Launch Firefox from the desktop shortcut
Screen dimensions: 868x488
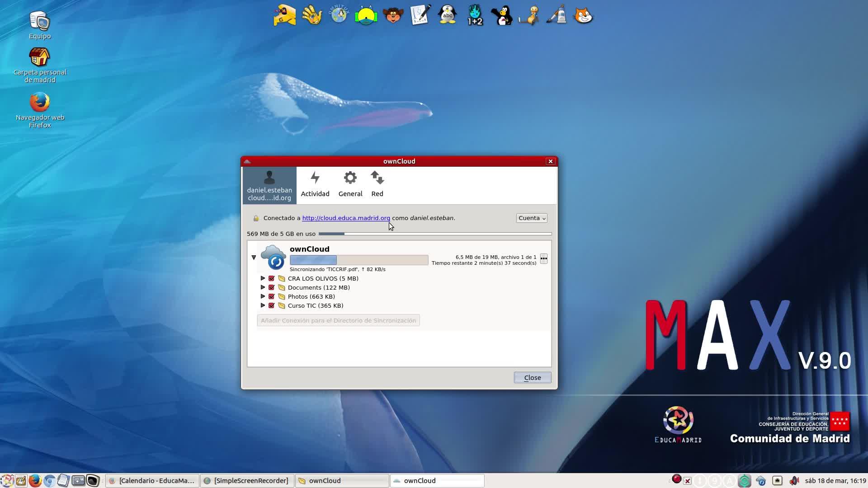[40, 103]
